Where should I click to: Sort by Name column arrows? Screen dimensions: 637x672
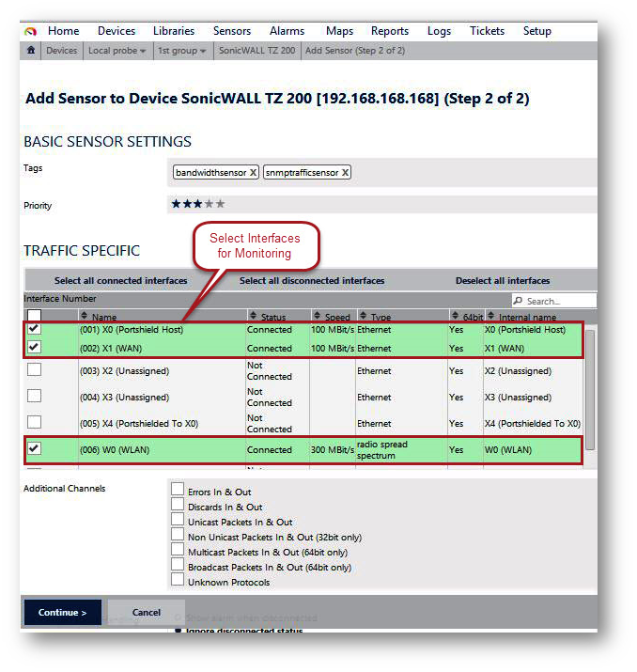pyautogui.click(x=85, y=317)
